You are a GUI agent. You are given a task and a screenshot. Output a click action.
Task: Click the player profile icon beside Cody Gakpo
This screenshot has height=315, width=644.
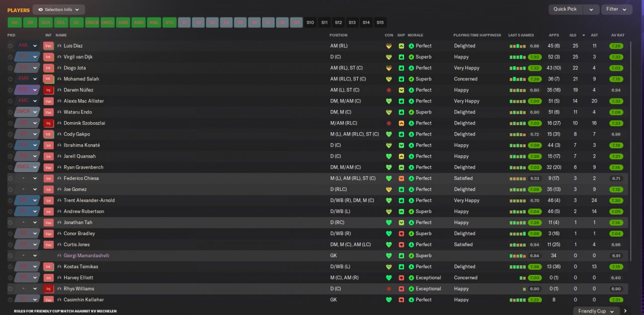[x=59, y=134]
